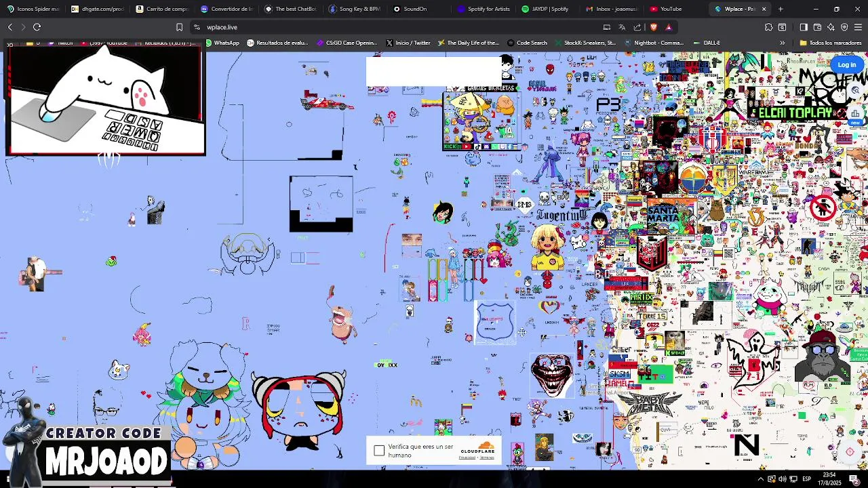Expand the hidden bookmarks chevron
The image size is (868, 488).
tap(782, 43)
